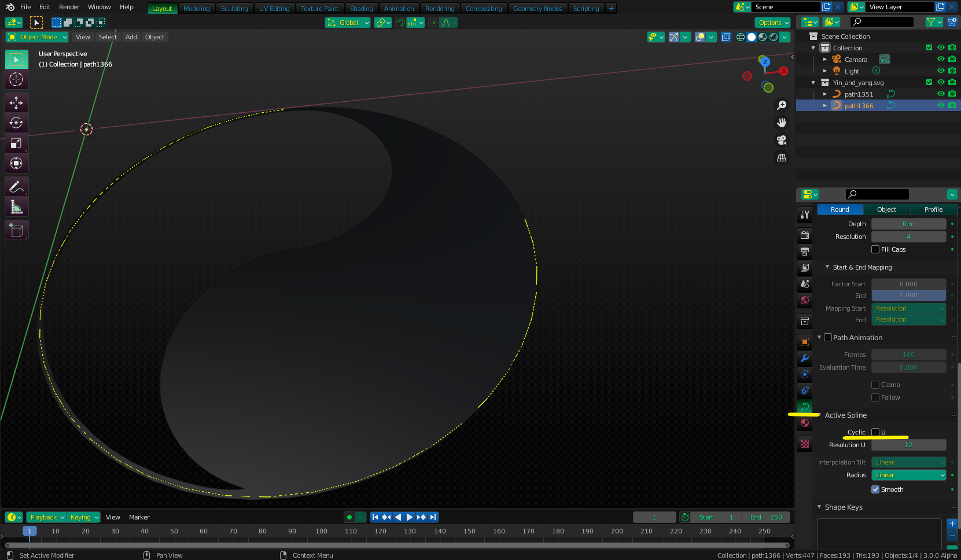This screenshot has width=961, height=560.
Task: Collapse the Start & End Mapping section
Action: coord(827,267)
